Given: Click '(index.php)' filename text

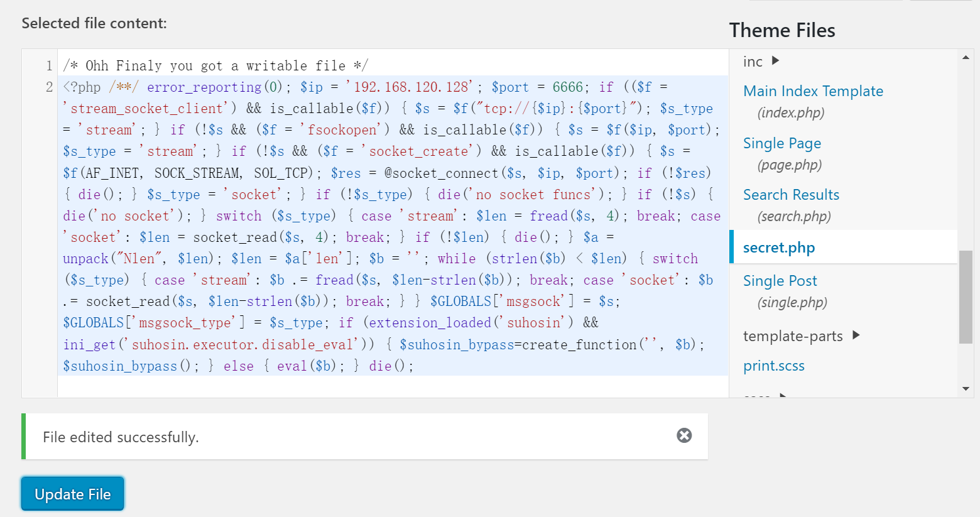Looking at the screenshot, I should click(791, 113).
